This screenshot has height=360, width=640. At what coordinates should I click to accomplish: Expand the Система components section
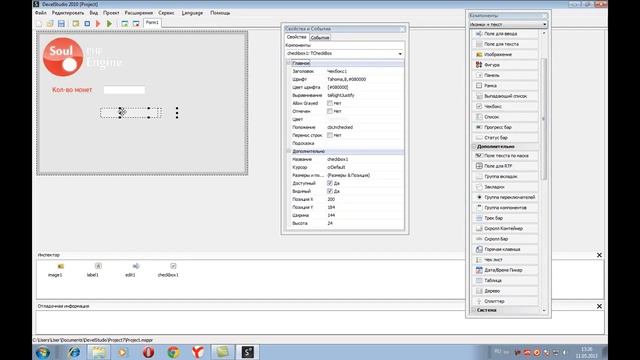[475, 310]
